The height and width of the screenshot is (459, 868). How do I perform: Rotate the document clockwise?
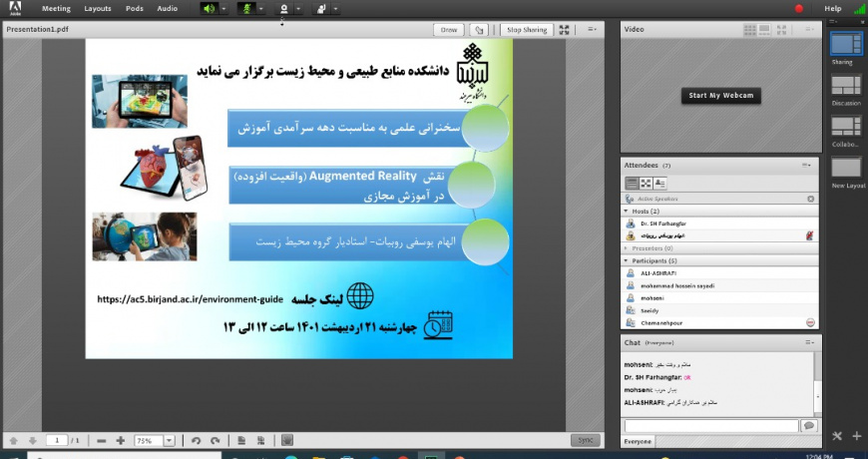pos(216,441)
